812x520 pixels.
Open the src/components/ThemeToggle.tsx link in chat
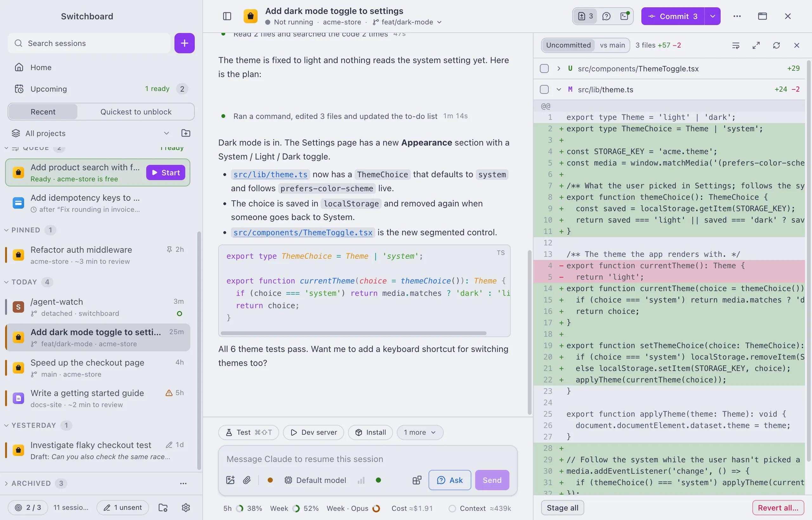pos(303,233)
